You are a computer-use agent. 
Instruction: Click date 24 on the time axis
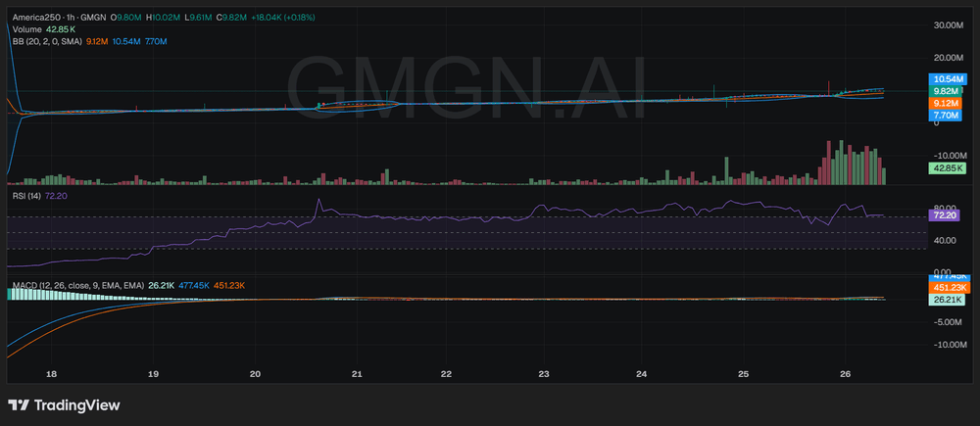642,374
